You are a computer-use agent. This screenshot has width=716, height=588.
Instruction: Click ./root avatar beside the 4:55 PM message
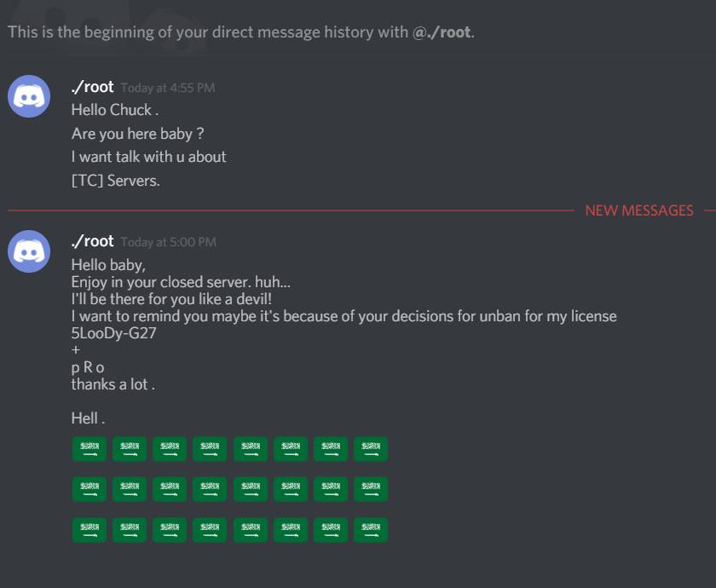coord(29,95)
